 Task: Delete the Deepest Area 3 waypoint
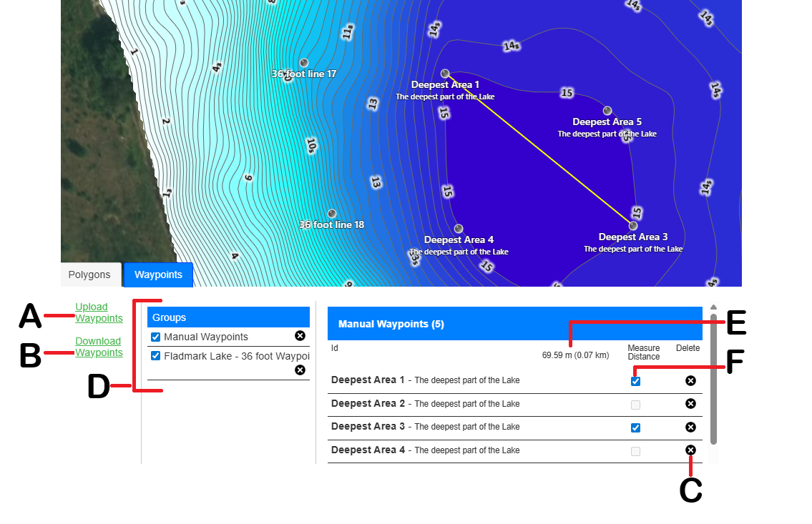click(690, 427)
